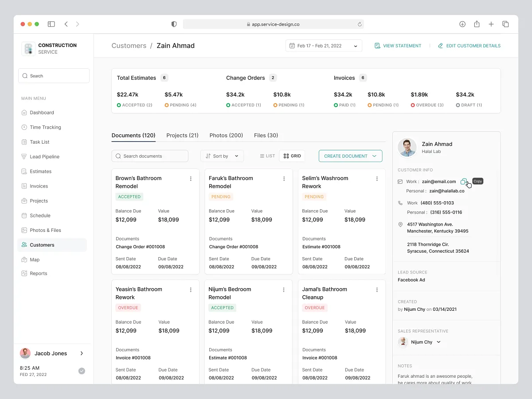Select Time Tracking in the main menu

(46, 127)
